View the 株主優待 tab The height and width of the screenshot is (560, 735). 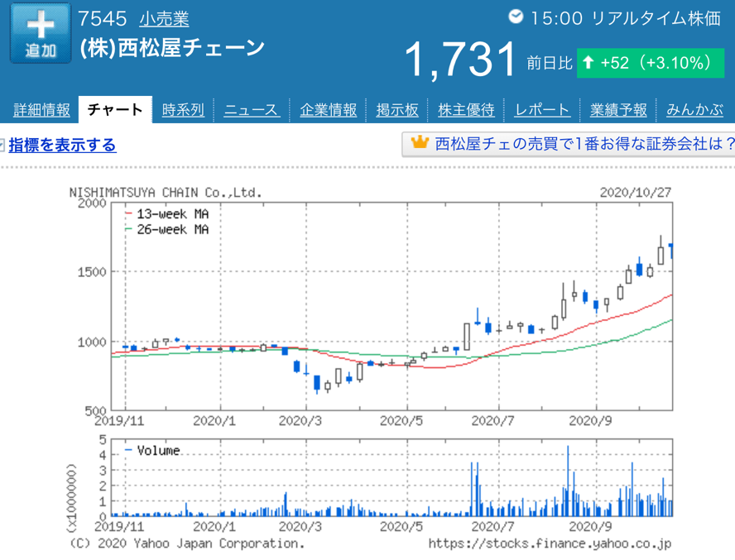tap(466, 110)
